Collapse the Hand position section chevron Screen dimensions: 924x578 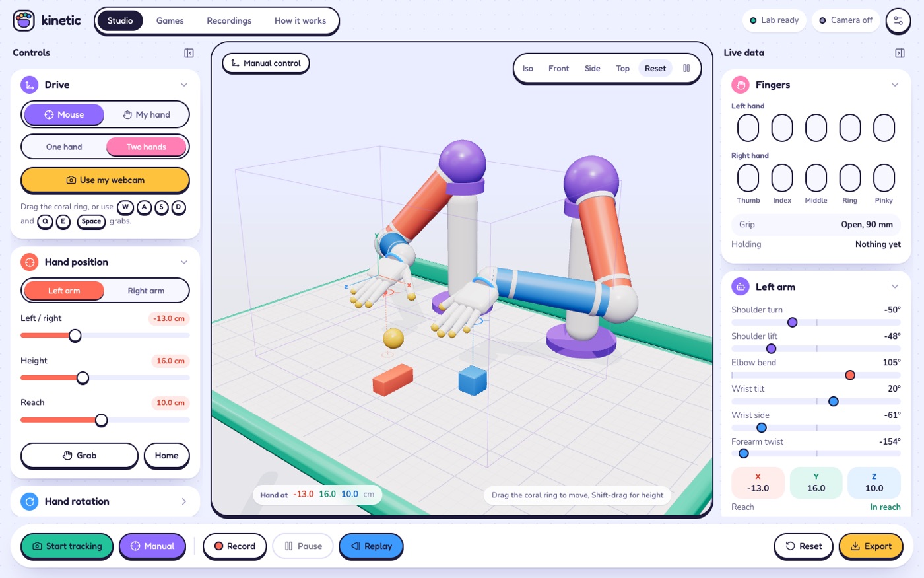click(x=184, y=262)
